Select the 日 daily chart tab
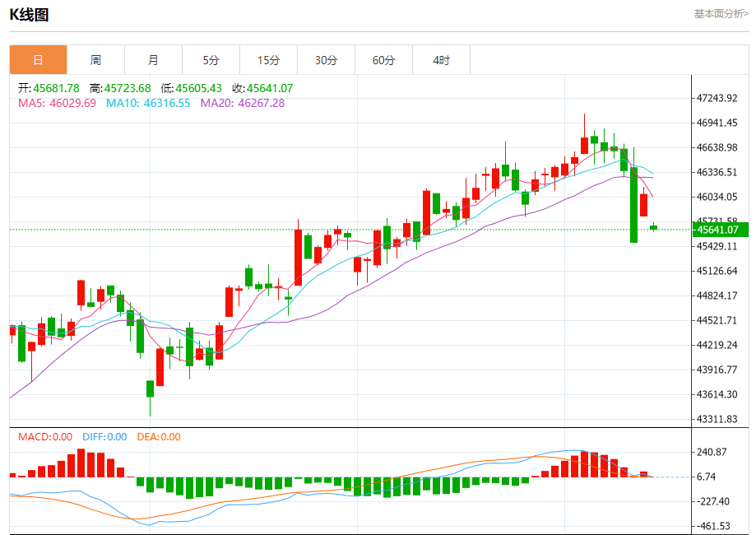The width and height of the screenshot is (756, 535). coord(38,60)
